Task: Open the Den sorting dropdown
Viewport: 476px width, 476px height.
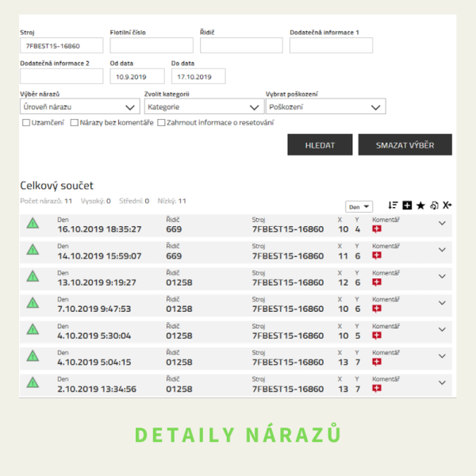Action: pyautogui.click(x=360, y=206)
